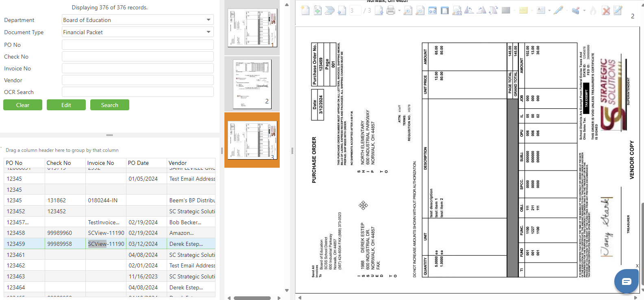Select page 2 thumbnail
Image resolution: width=644 pixels, height=300 pixels.
[252, 84]
